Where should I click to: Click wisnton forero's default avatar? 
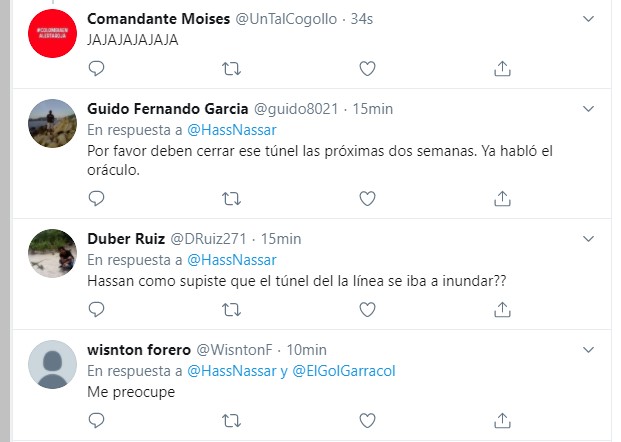point(52,364)
